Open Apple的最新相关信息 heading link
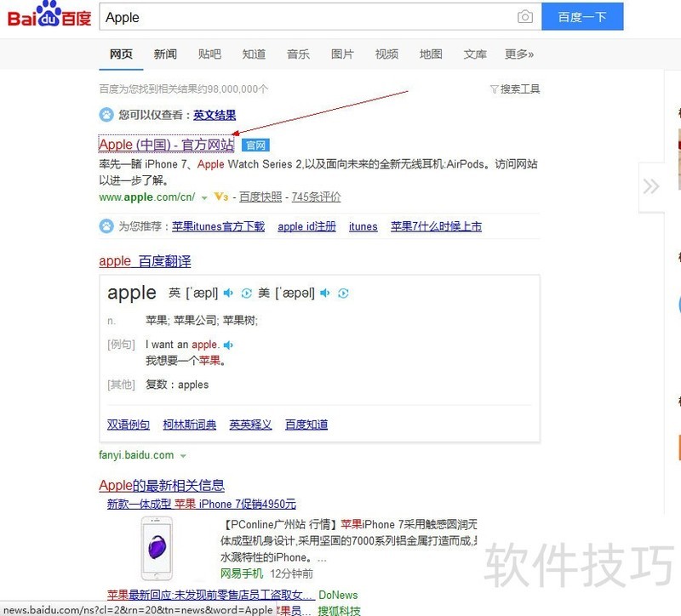This screenshot has width=681, height=616. [162, 485]
